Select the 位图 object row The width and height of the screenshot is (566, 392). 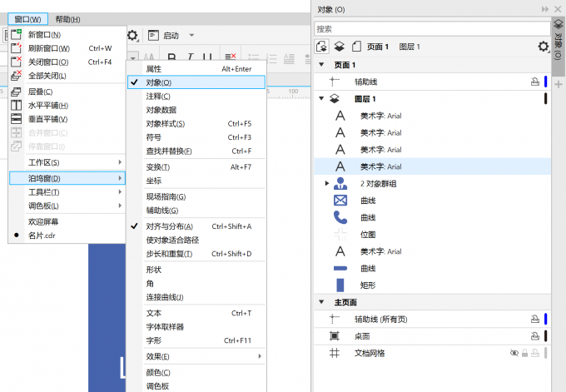(x=433, y=234)
